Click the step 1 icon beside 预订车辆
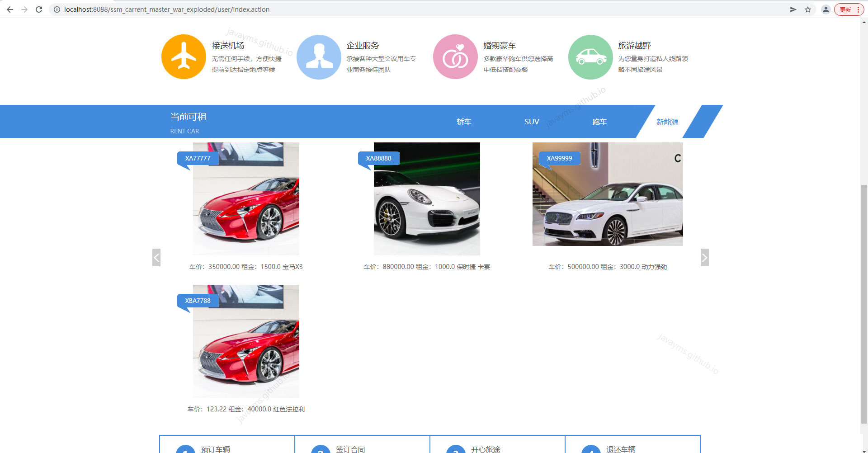The image size is (868, 453). [185, 450]
